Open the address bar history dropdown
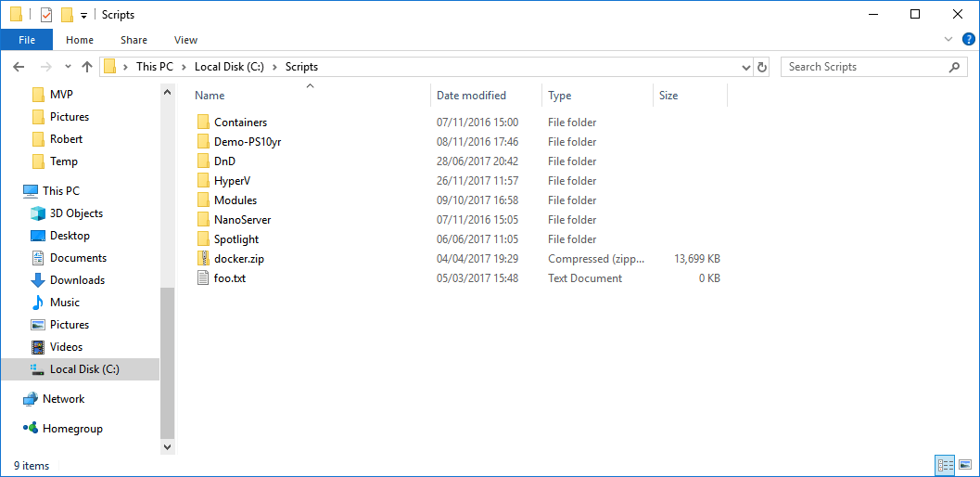 (745, 67)
